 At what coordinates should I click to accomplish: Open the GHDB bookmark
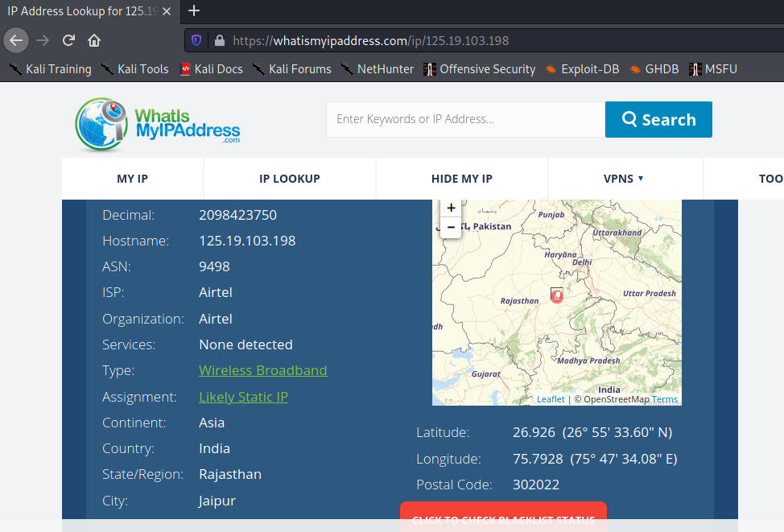pos(654,69)
